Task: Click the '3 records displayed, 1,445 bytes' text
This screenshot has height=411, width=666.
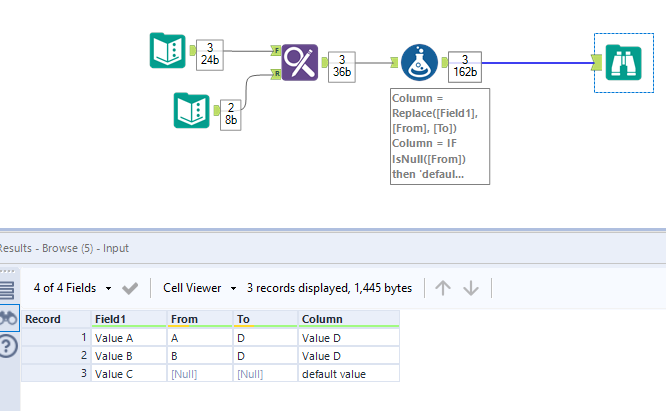Action: (329, 288)
